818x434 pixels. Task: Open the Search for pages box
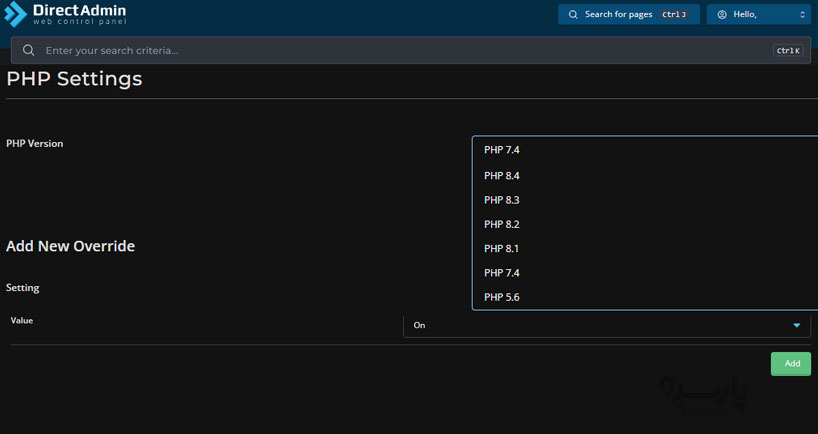point(629,15)
